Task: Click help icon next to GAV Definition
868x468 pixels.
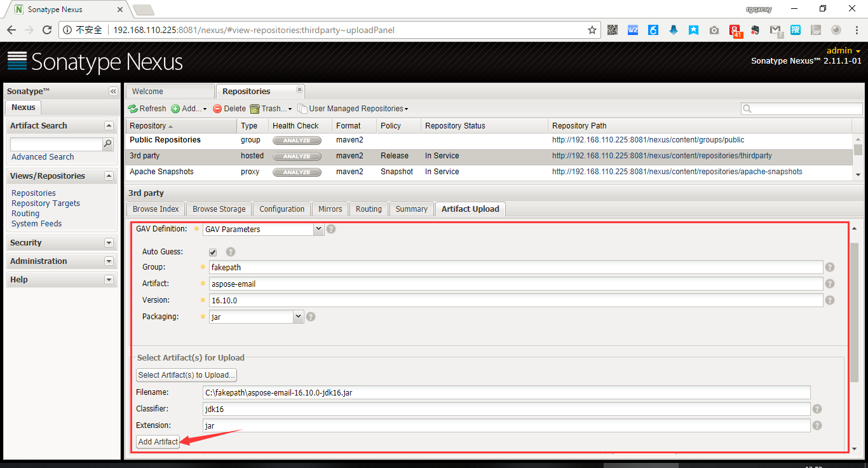Action: pos(331,229)
